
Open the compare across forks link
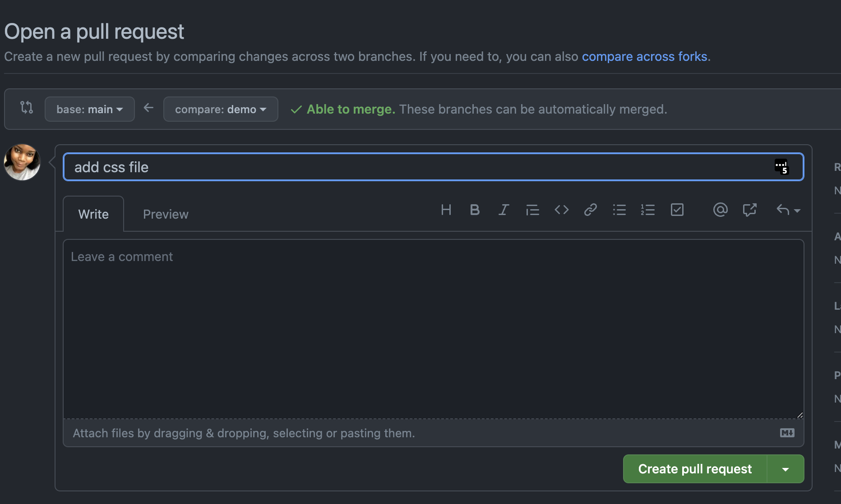pos(644,57)
